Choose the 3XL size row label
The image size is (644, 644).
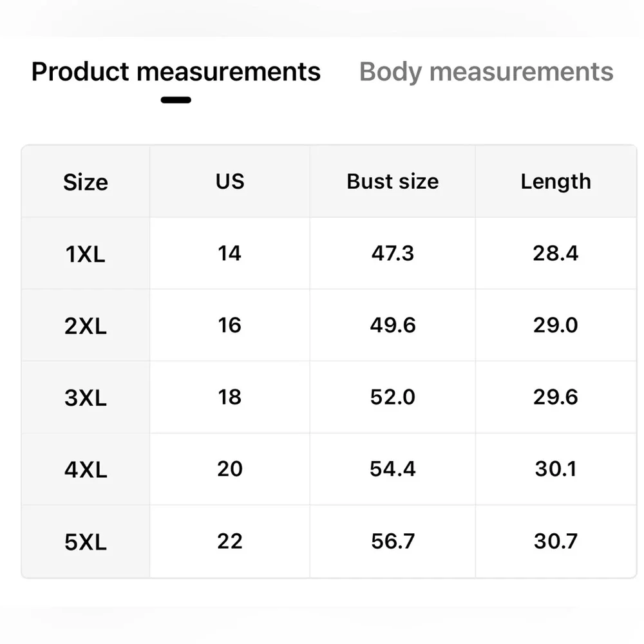tap(86, 398)
